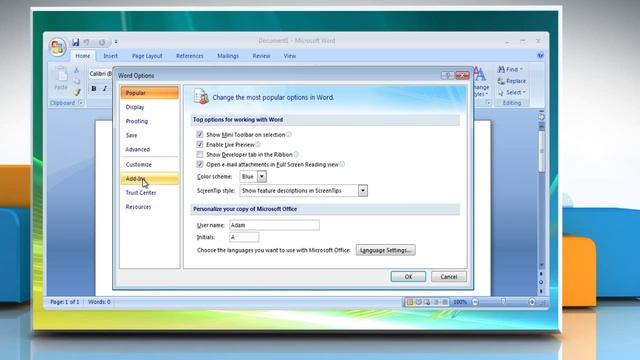The width and height of the screenshot is (640, 360).
Task: Select the Customize category in Word Options
Action: pyautogui.click(x=150, y=164)
